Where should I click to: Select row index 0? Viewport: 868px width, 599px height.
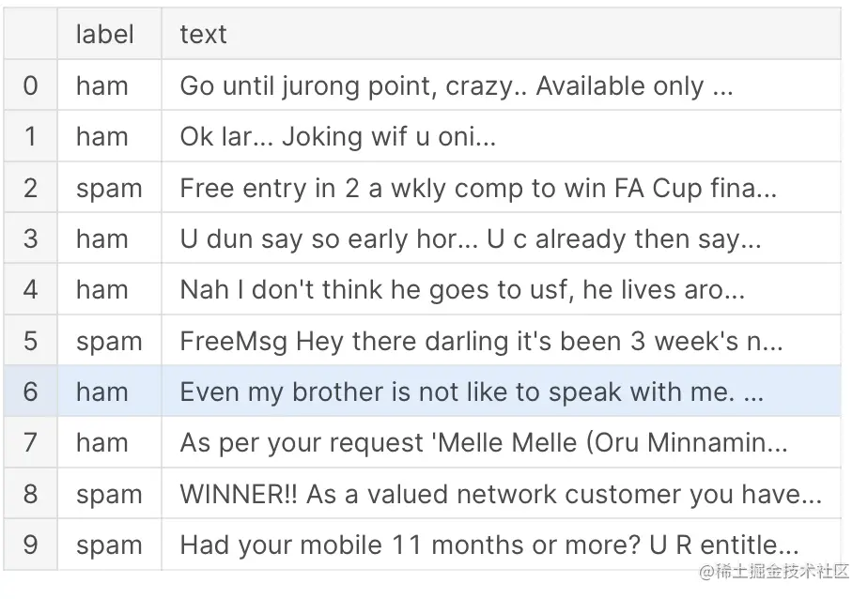point(30,85)
